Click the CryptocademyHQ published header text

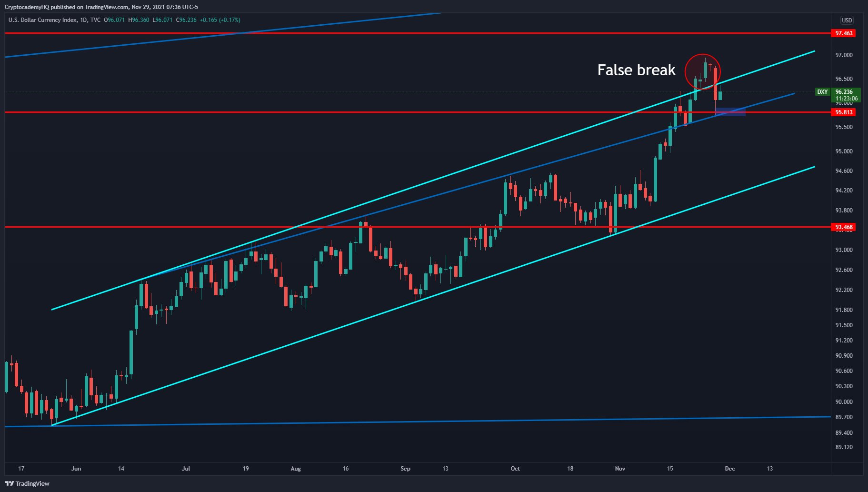tap(101, 7)
